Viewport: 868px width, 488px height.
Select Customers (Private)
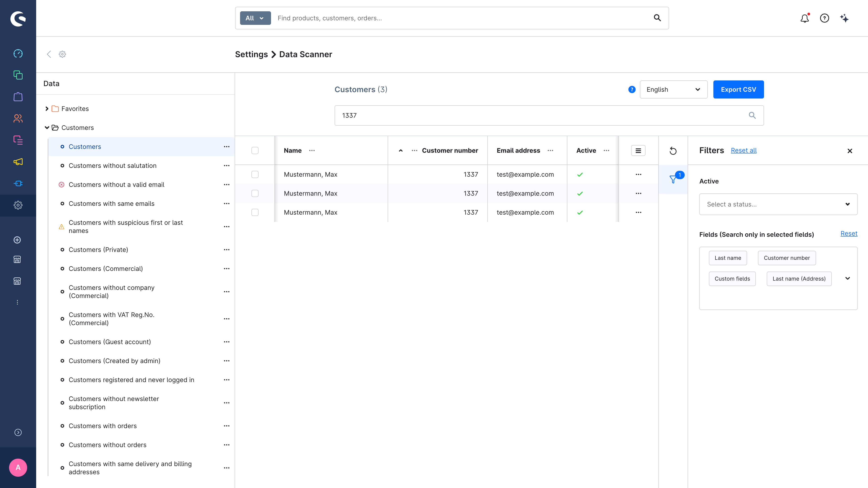click(x=98, y=250)
